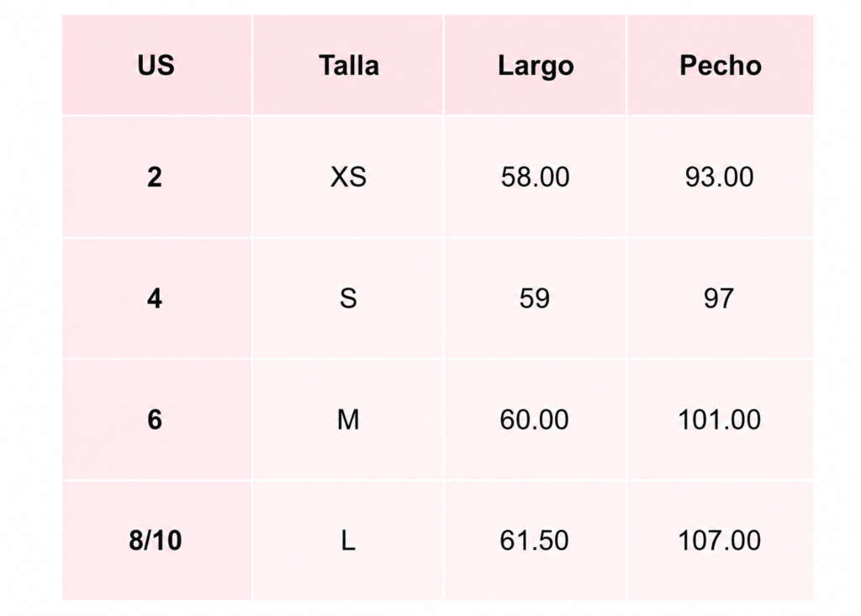Click the 60.00 largo value
The width and height of the screenshot is (861, 616).
(x=534, y=420)
